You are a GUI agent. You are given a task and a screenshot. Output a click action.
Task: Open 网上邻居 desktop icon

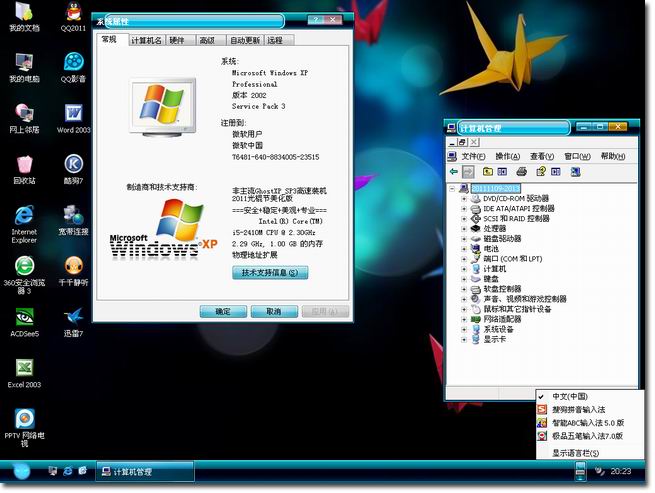tap(24, 118)
